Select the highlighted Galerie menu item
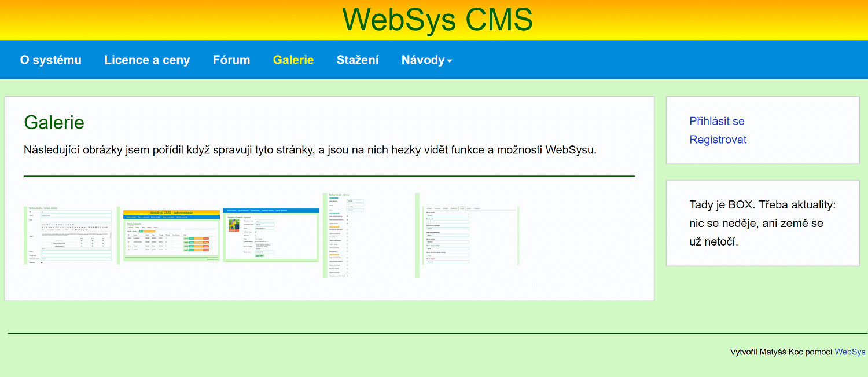Viewport: 868px width, 377px height. (293, 60)
